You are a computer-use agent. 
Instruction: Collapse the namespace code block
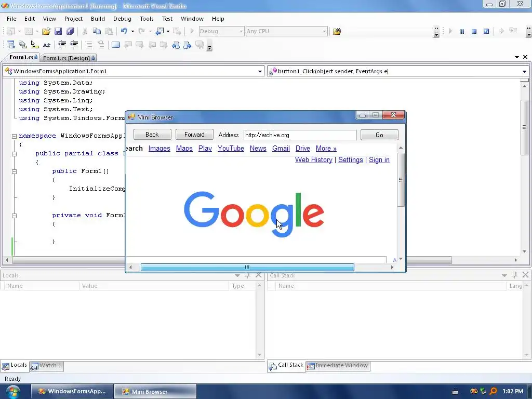[x=14, y=136]
